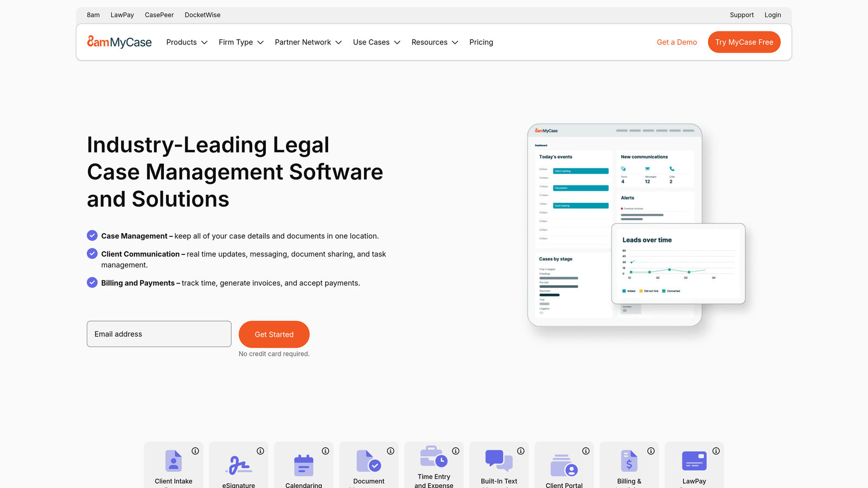This screenshot has width=868, height=488.
Task: Open the Time Entry and Expense icon
Action: 434,457
